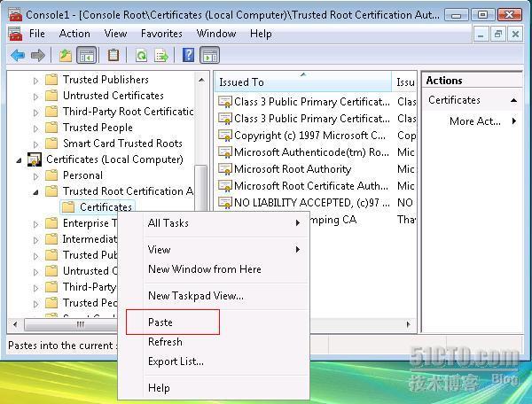
Task: Click the blue Help question mark icon
Action: click(x=188, y=55)
